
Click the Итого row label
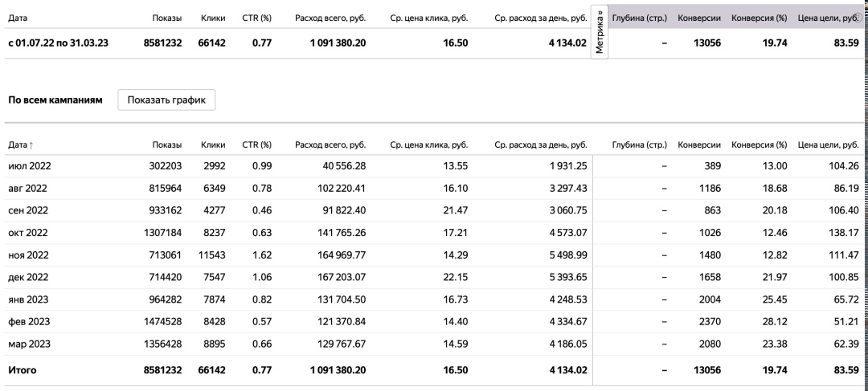[x=22, y=371]
